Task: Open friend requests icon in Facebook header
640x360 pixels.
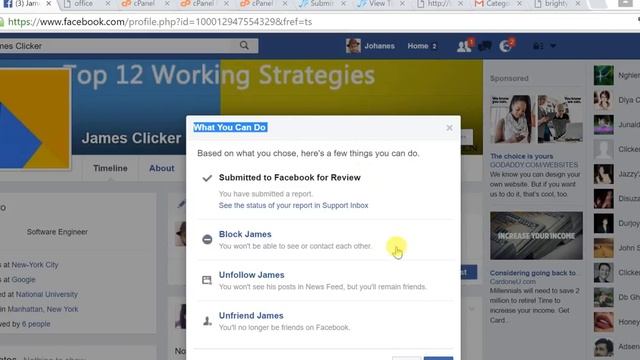Action: point(464,46)
